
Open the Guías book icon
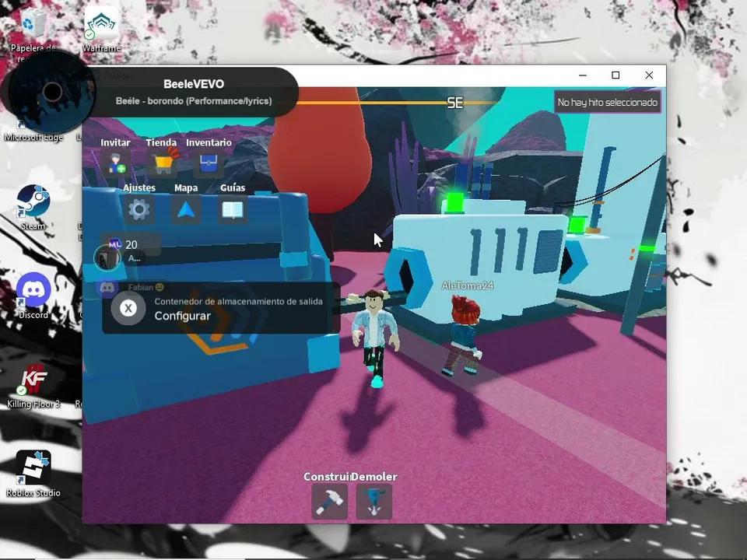coord(233,209)
